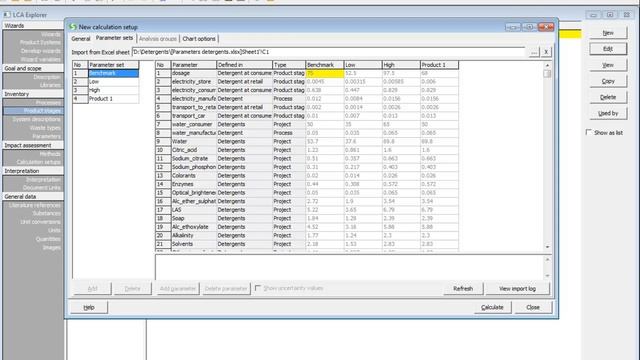Switch to the Analysis groups tab

158,39
